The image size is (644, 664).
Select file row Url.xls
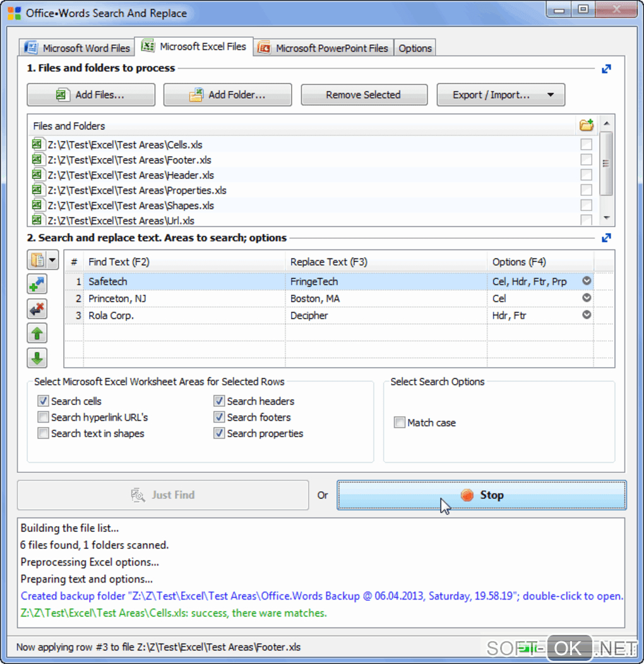(x=313, y=220)
